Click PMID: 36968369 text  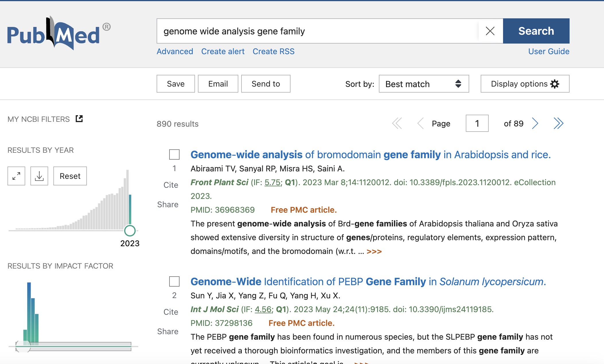(x=223, y=210)
